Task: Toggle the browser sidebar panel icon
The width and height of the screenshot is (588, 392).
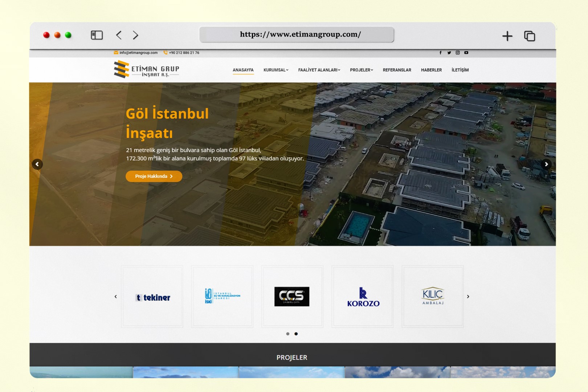Action: click(97, 35)
